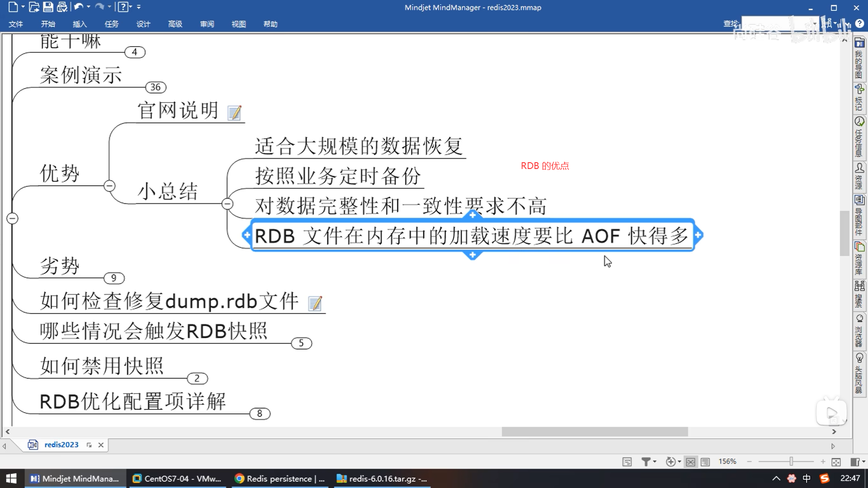Click the zoom slider handle
This screenshot has height=488, width=868.
(x=791, y=461)
